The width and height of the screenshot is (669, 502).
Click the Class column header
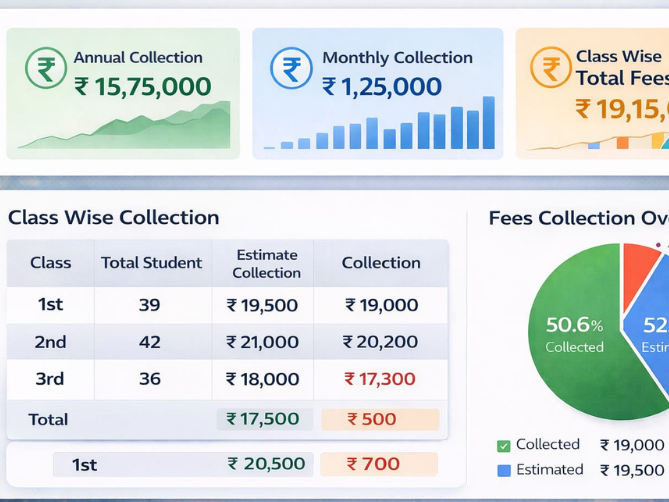pyautogui.click(x=50, y=263)
